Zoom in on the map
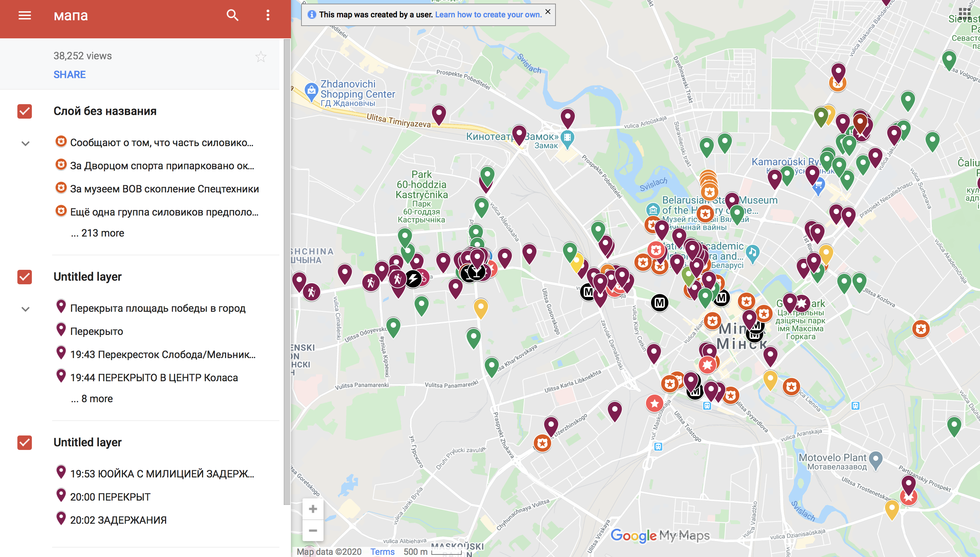The width and height of the screenshot is (980, 557). tap(313, 509)
